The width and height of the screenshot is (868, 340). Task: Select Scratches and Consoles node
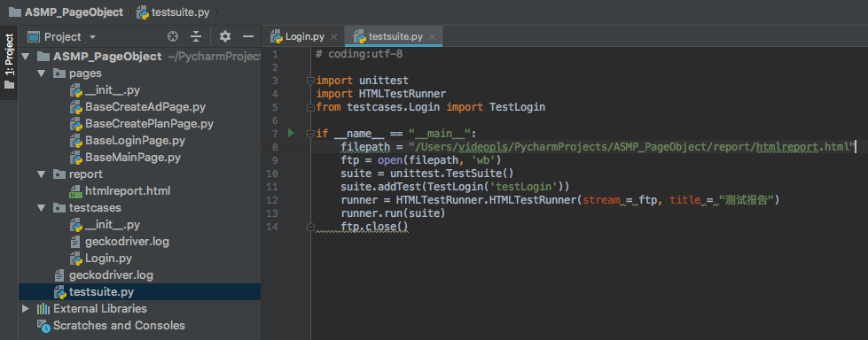119,326
